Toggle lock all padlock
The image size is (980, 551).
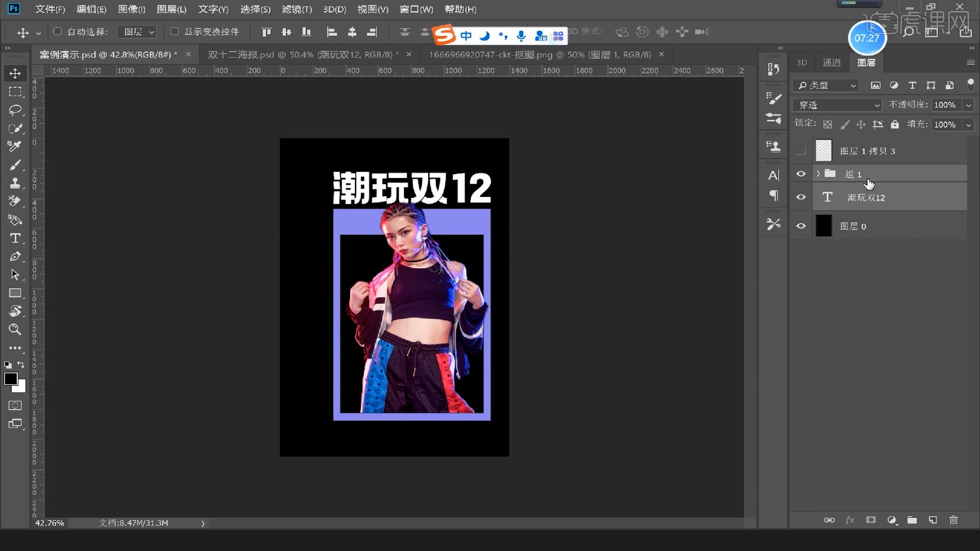pyautogui.click(x=895, y=124)
